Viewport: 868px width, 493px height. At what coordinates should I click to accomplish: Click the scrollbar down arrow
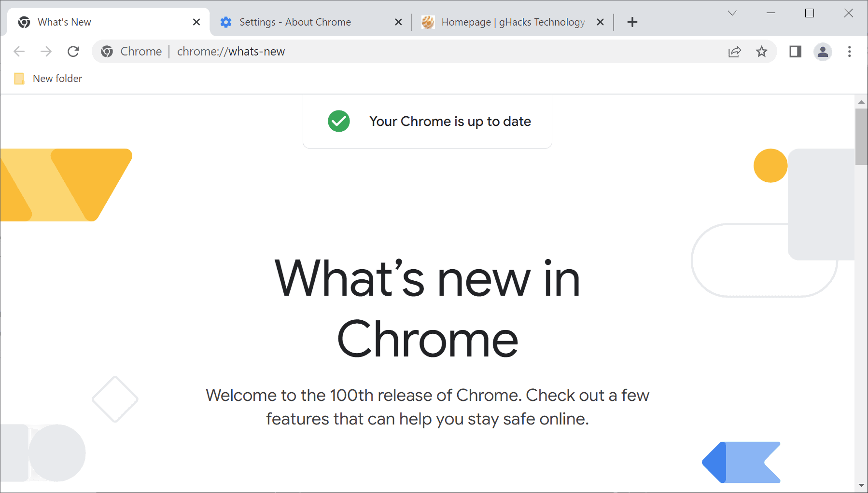pos(861,485)
